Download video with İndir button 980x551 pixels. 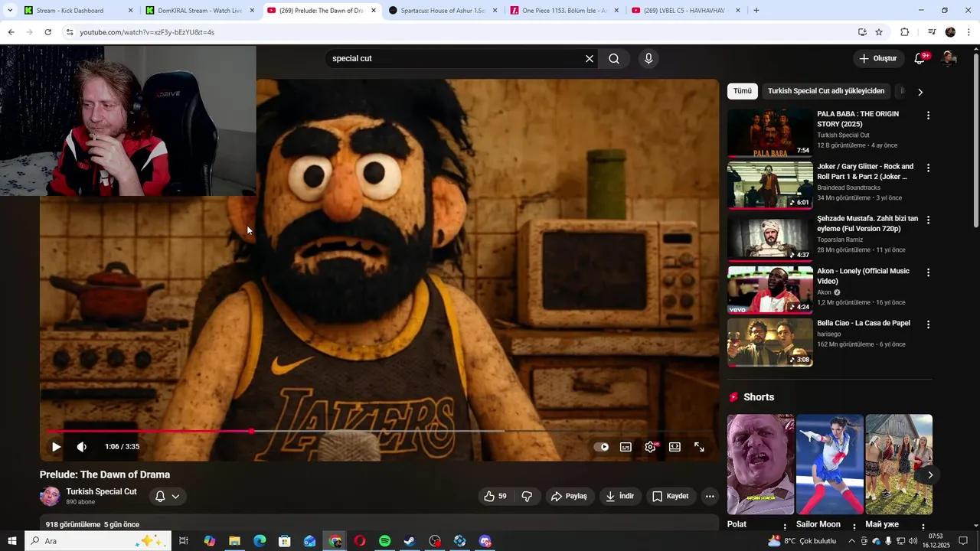[x=620, y=497]
